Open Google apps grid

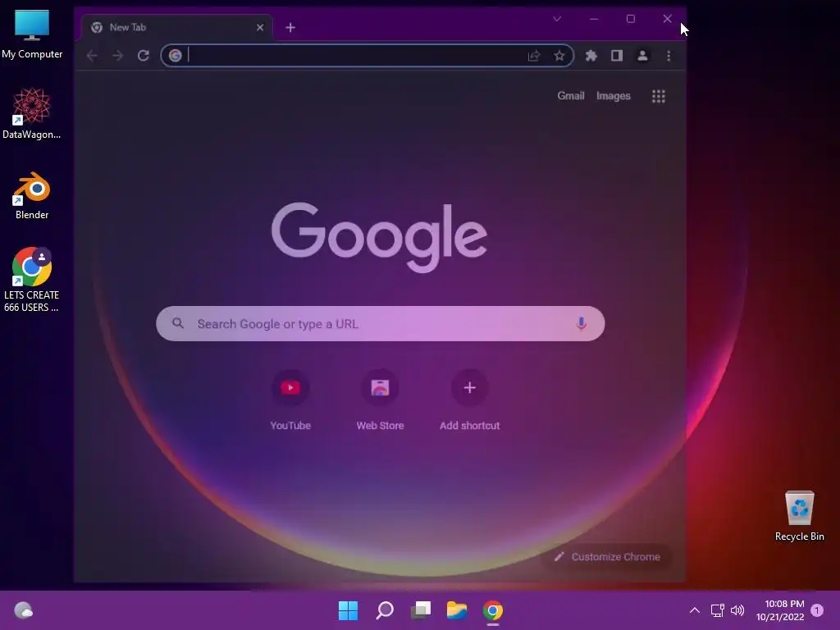[659, 97]
